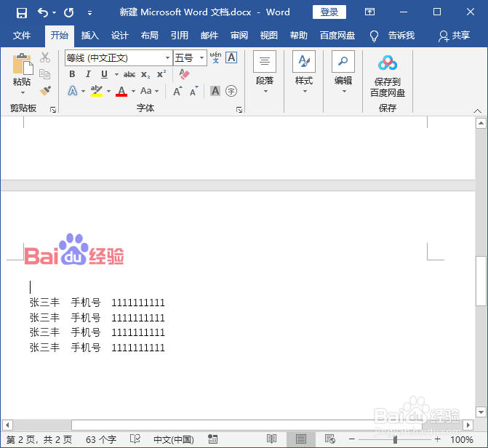Viewport: 488px width, 448px height.
Task: Decrease font size with smaller A
Action: pyautogui.click(x=194, y=91)
